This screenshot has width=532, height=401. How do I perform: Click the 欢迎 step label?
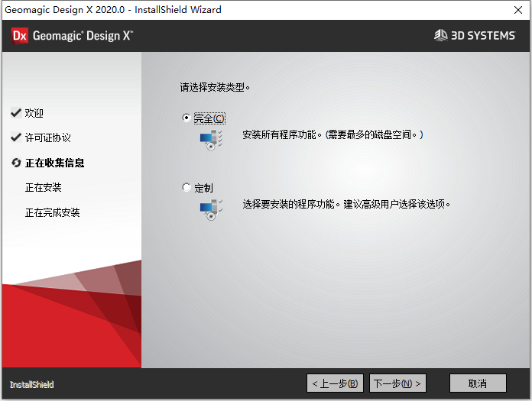[34, 113]
